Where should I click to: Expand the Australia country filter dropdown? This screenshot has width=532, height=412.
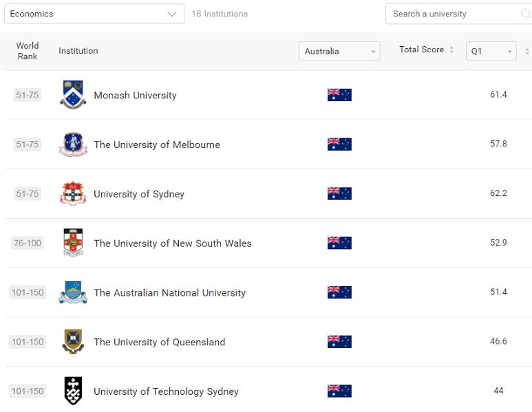339,52
